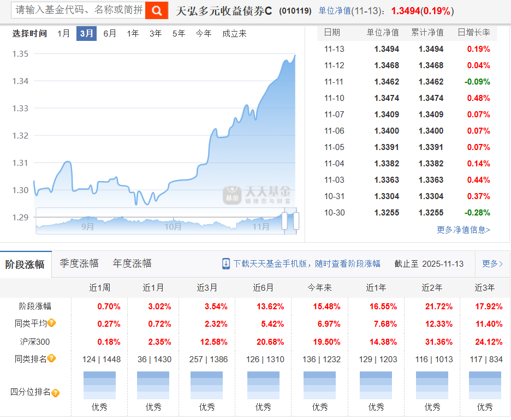The height and width of the screenshot is (420, 511).
Task: Switch to the 季度涨幅 tab
Action: click(79, 263)
